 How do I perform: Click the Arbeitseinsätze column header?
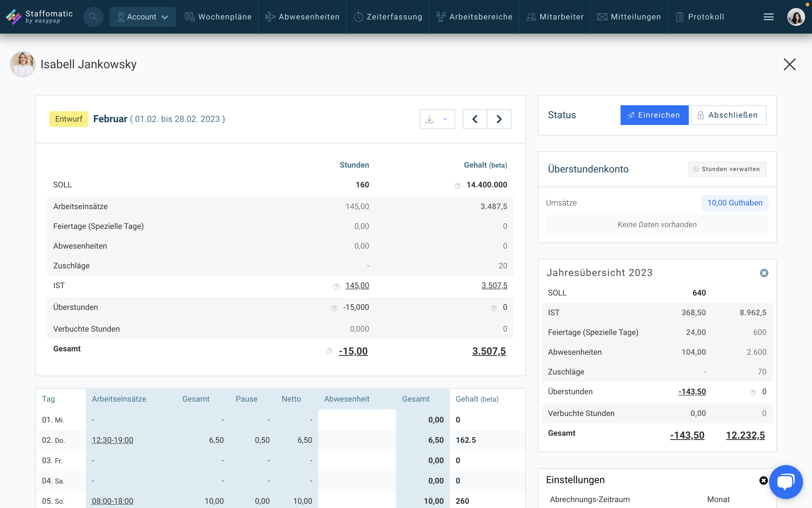(119, 399)
